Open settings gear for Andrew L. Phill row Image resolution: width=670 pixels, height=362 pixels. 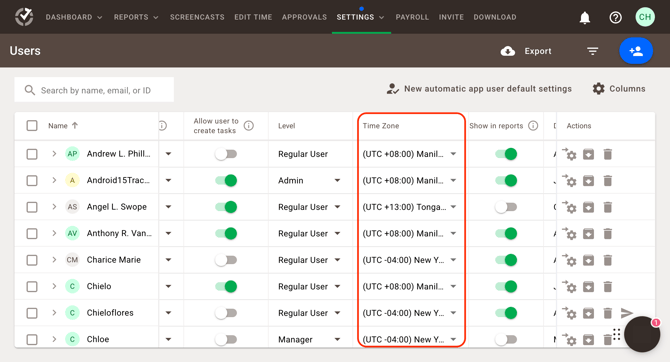click(x=569, y=154)
